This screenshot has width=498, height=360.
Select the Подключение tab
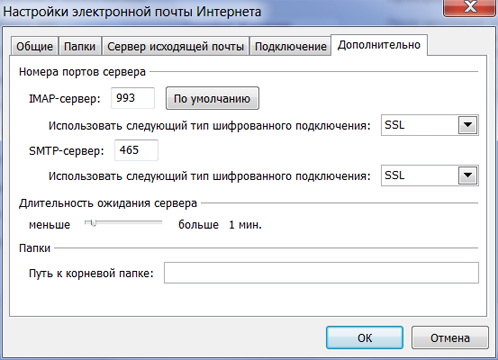(x=290, y=46)
